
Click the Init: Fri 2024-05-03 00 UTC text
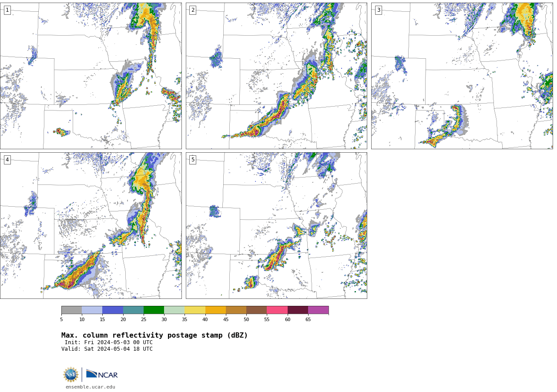point(109,342)
